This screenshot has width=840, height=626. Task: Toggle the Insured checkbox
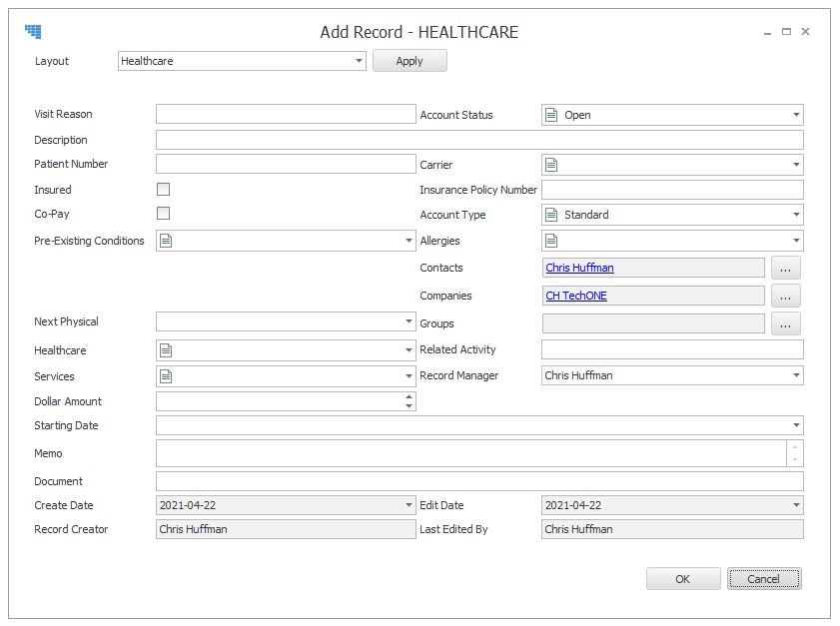tap(164, 189)
